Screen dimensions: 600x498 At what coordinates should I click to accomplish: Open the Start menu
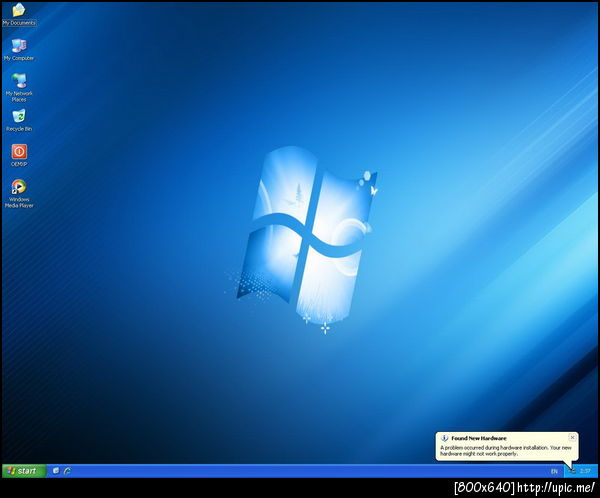(x=24, y=471)
